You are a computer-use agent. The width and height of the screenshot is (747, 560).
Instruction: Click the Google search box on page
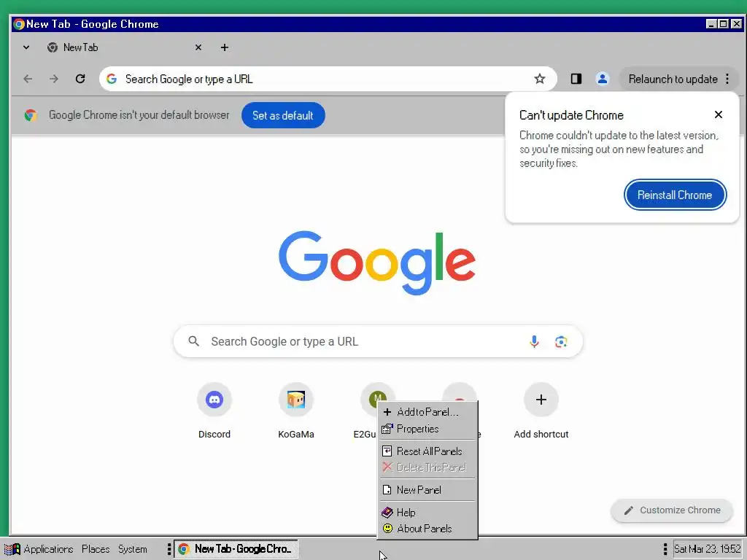(x=378, y=341)
